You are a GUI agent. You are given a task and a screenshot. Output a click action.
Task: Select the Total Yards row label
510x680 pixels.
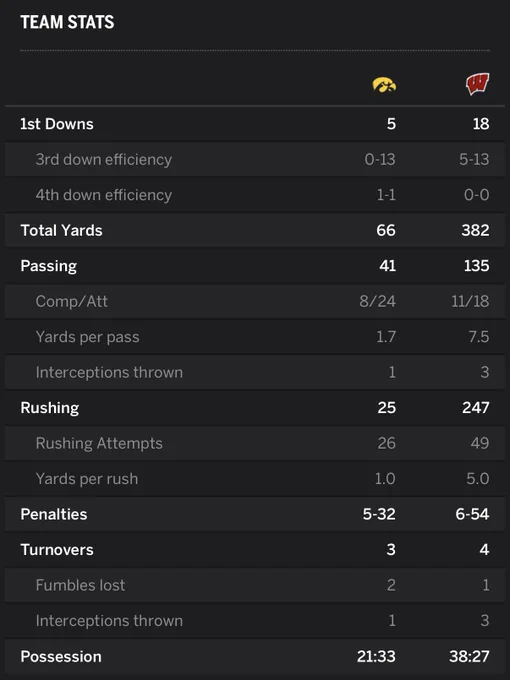62,231
